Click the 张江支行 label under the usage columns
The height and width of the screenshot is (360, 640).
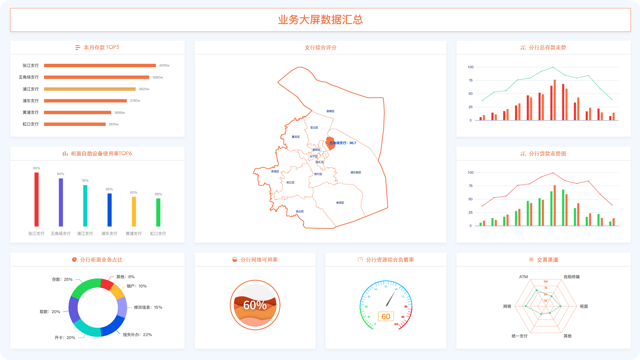pos(36,234)
